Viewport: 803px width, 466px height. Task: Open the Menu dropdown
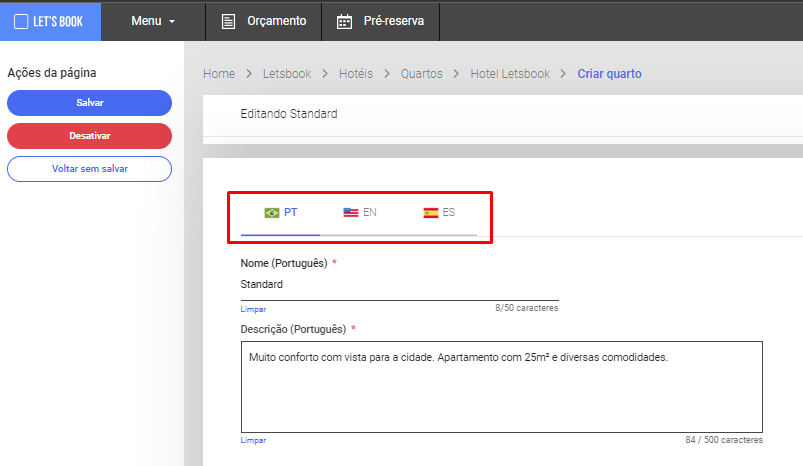(153, 21)
